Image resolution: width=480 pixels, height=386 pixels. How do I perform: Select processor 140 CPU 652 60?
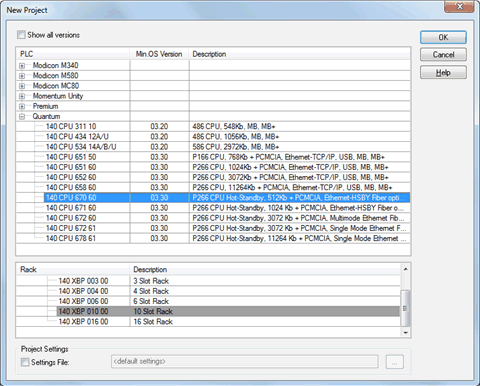click(71, 177)
